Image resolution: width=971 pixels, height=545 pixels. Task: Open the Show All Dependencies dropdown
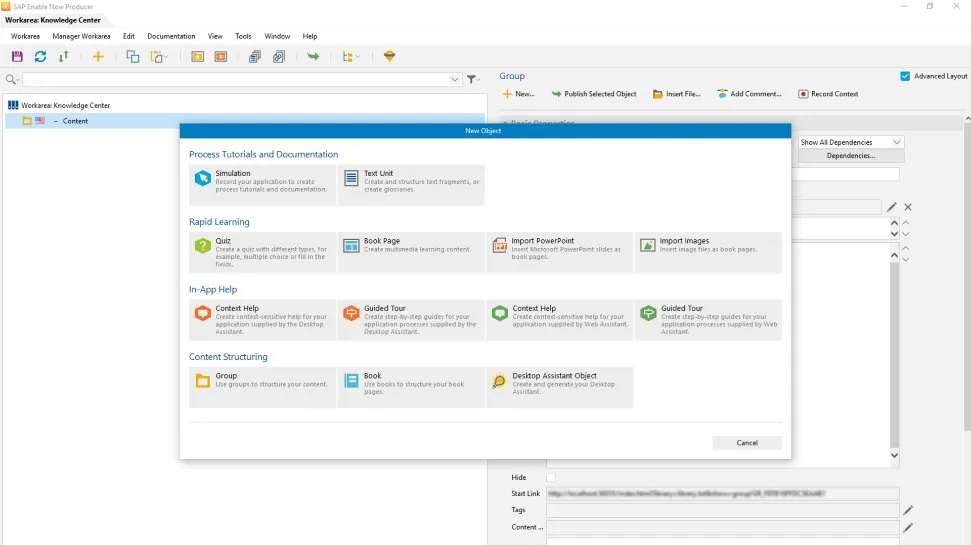pyautogui.click(x=850, y=142)
